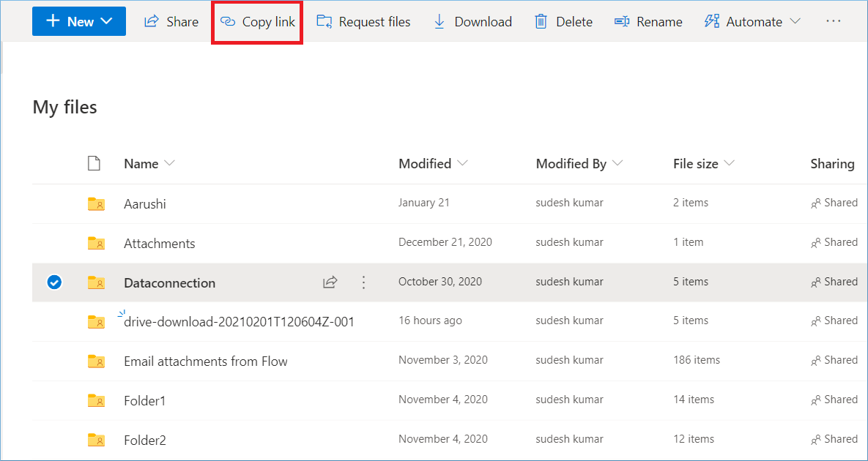Screen dimensions: 868x461
Task: Click the Copy link toolbar button
Action: tap(258, 22)
